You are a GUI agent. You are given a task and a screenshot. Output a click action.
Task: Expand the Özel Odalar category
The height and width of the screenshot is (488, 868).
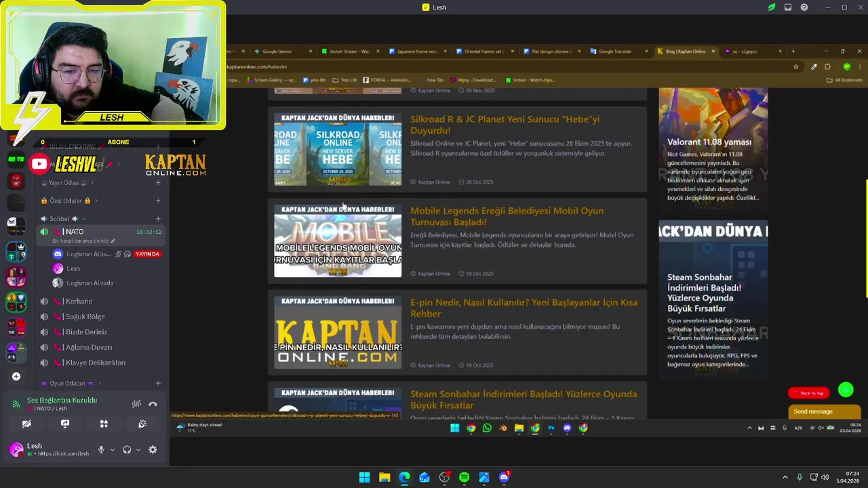click(x=69, y=201)
